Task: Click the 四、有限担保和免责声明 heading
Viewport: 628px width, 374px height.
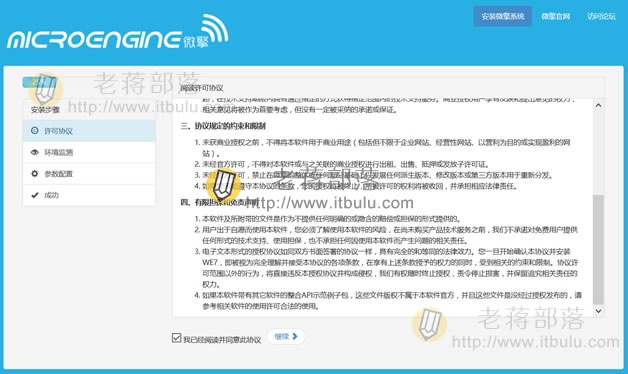Action: (x=219, y=202)
